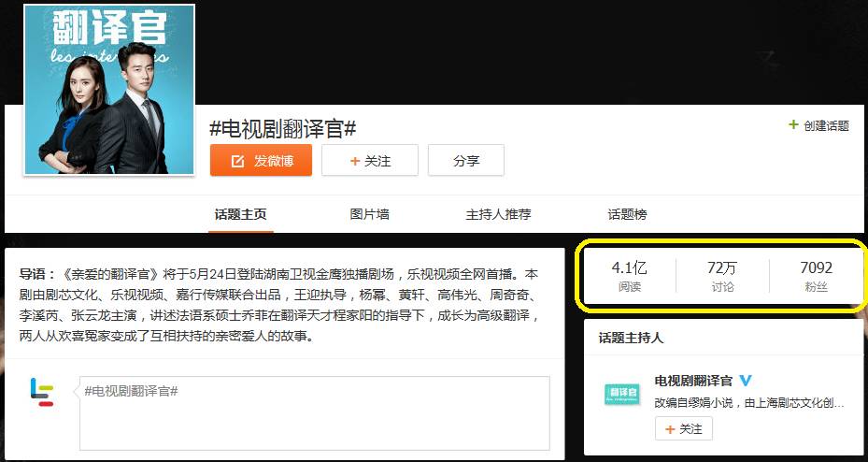This screenshot has height=462, width=868.
Task: Click the 话题主持人 section header
Action: (631, 338)
